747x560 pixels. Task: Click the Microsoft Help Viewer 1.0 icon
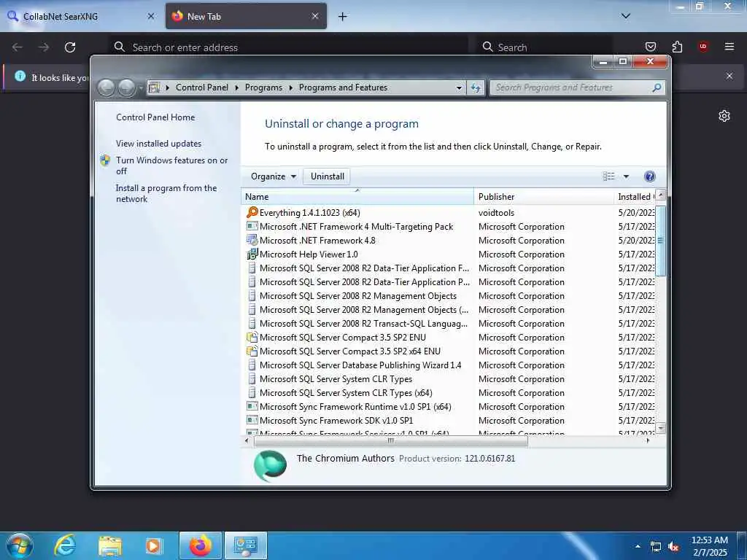252,254
